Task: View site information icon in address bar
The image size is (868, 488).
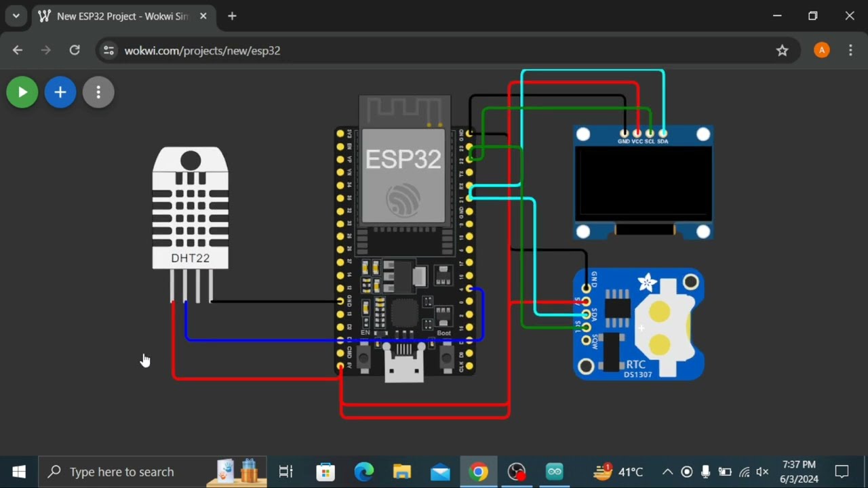Action: pyautogui.click(x=108, y=50)
